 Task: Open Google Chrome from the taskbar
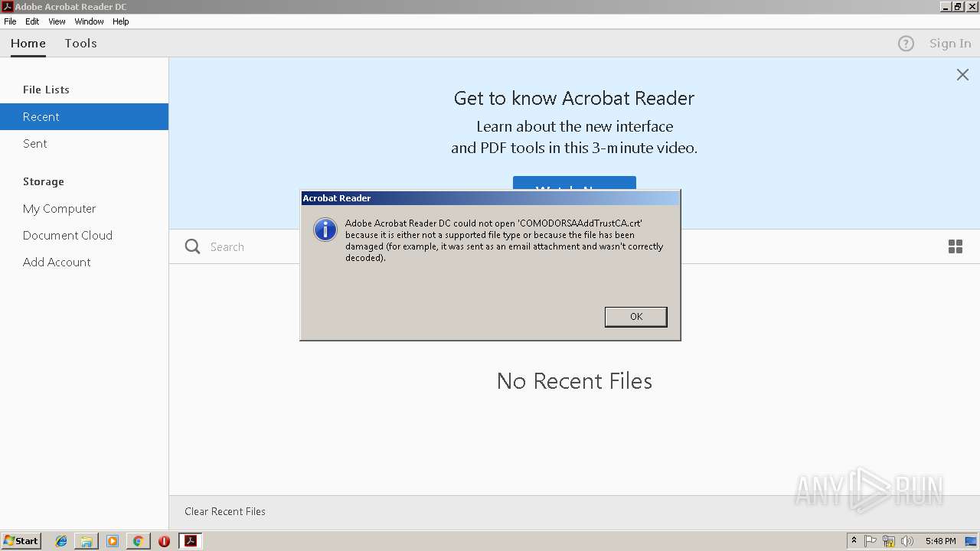138,541
